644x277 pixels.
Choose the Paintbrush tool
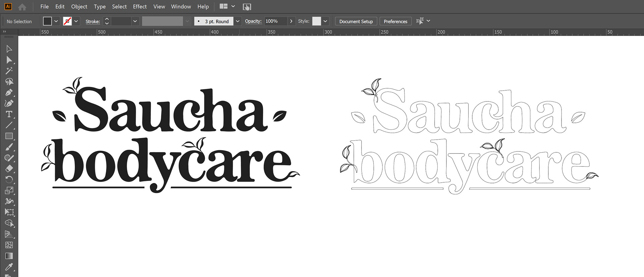9,147
